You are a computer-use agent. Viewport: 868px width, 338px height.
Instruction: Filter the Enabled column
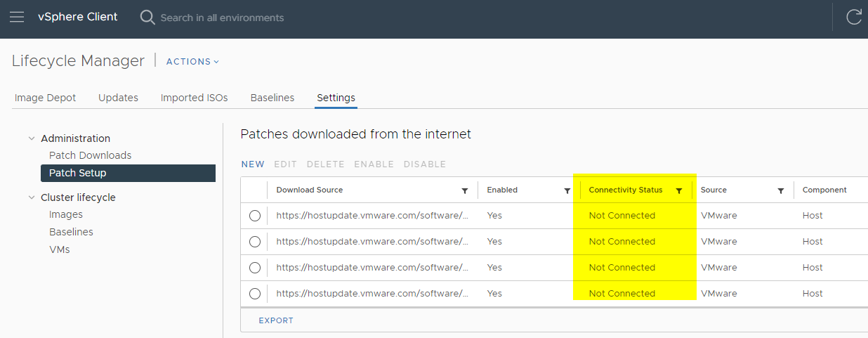(x=567, y=190)
